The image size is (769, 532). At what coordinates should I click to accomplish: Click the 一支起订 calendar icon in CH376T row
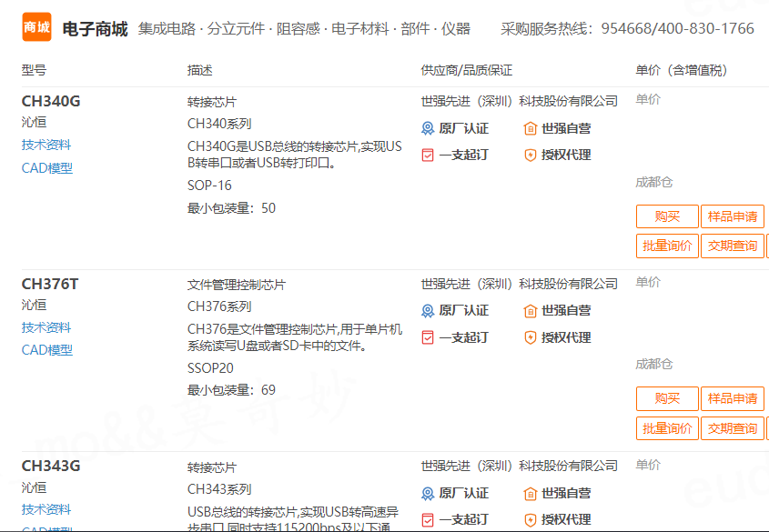click(428, 337)
